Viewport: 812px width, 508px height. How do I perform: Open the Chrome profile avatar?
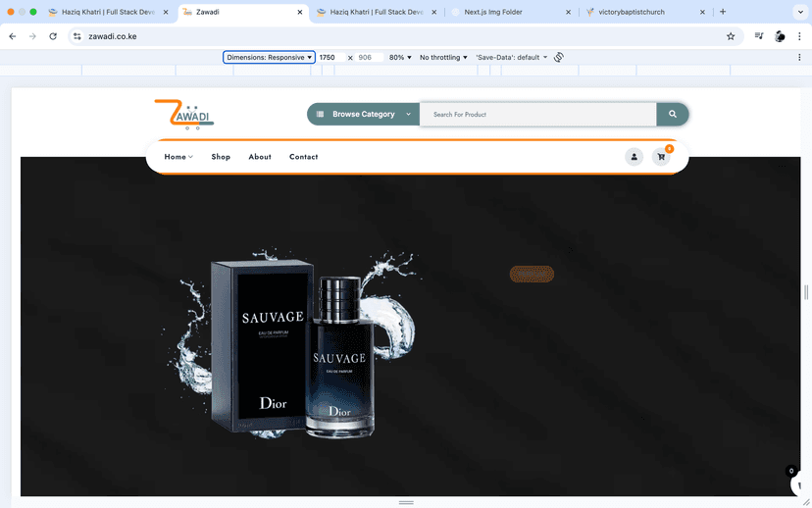(x=780, y=36)
